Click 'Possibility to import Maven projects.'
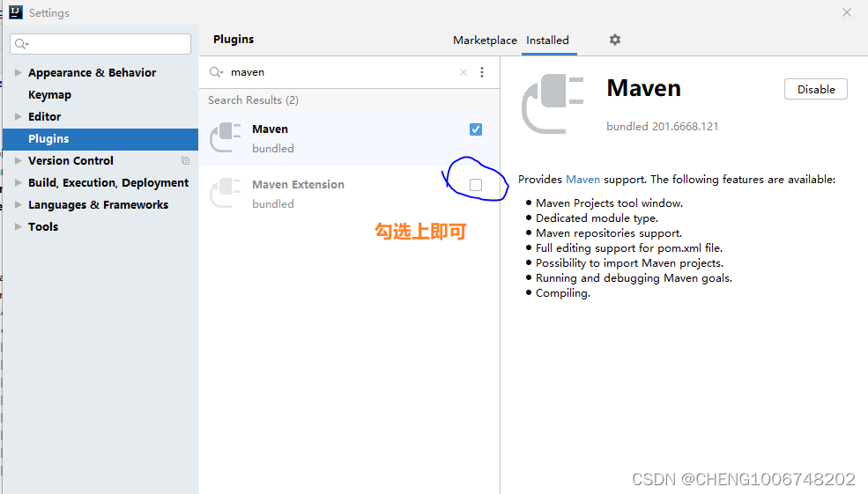This screenshot has height=494, width=868. click(629, 262)
